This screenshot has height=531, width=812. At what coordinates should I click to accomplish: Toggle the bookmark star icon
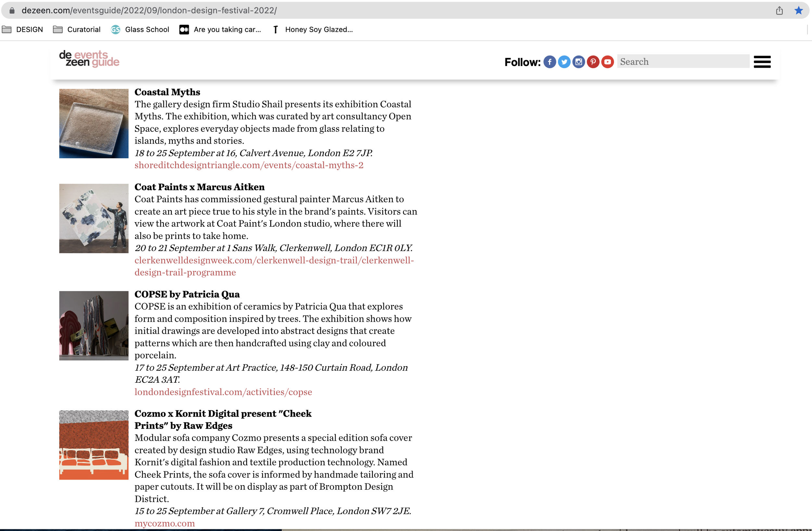pos(798,11)
